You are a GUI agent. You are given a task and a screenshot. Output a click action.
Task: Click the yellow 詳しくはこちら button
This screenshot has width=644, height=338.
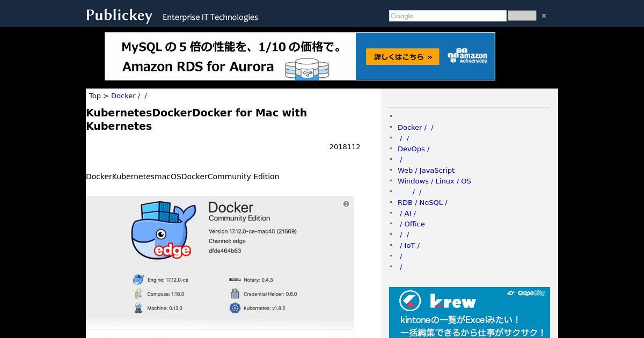point(402,57)
